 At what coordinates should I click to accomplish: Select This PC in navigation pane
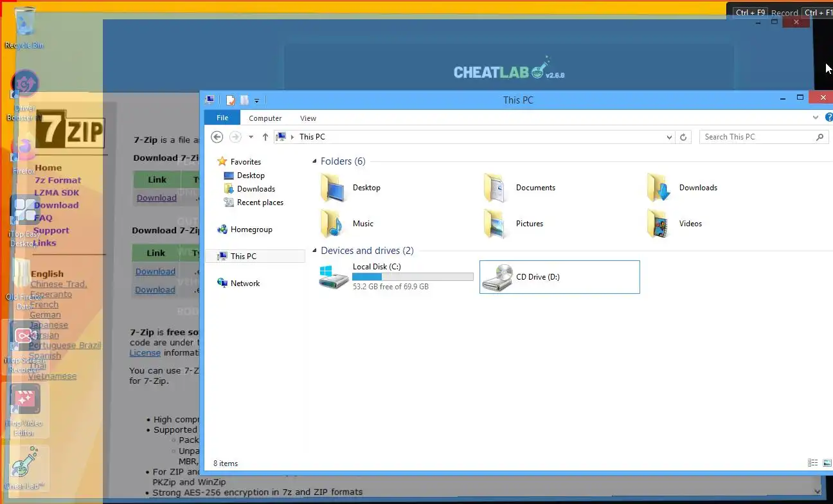pyautogui.click(x=255, y=256)
